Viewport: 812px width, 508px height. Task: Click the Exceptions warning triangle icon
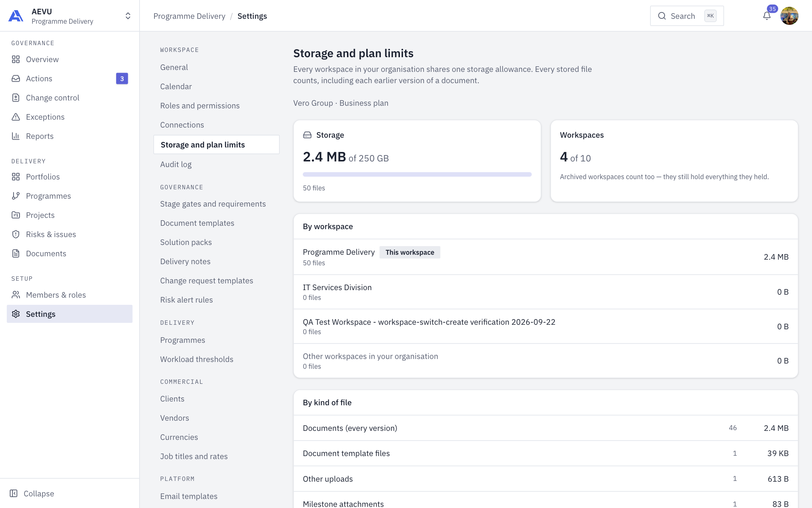click(x=16, y=117)
